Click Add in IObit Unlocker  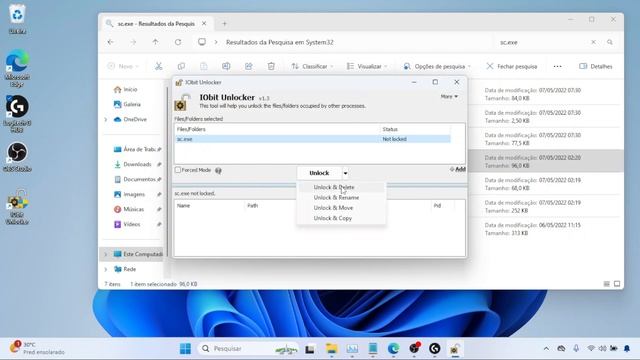(x=458, y=169)
